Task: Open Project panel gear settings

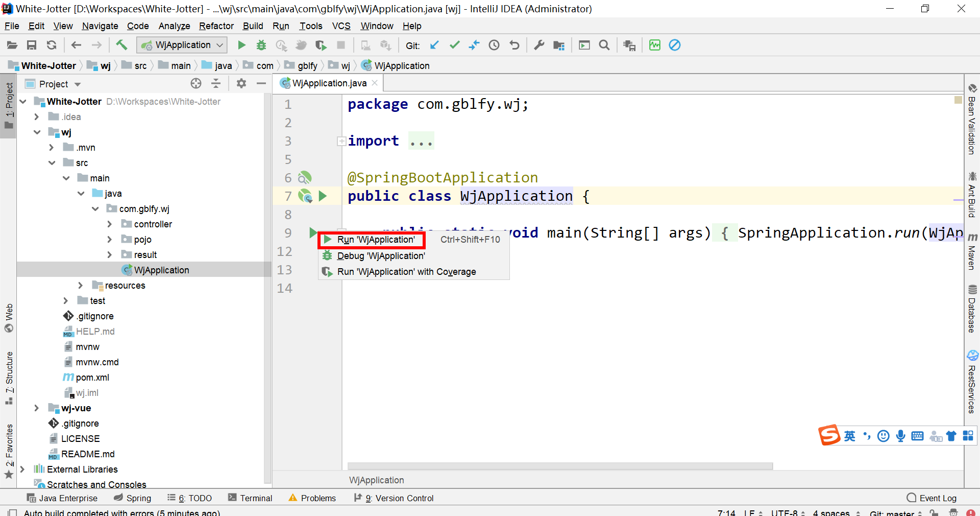Action: (241, 84)
